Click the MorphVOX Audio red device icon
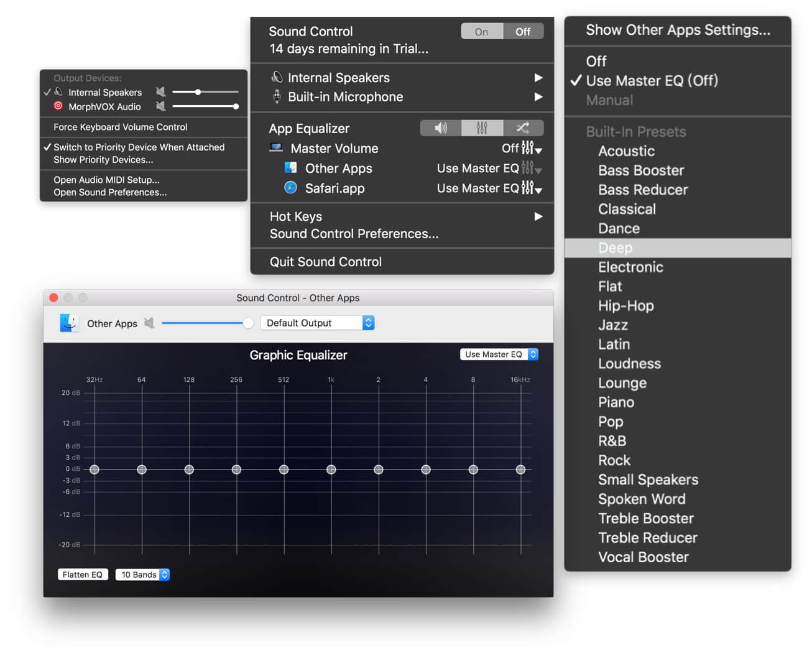The width and height of the screenshot is (812, 658). coord(58,106)
